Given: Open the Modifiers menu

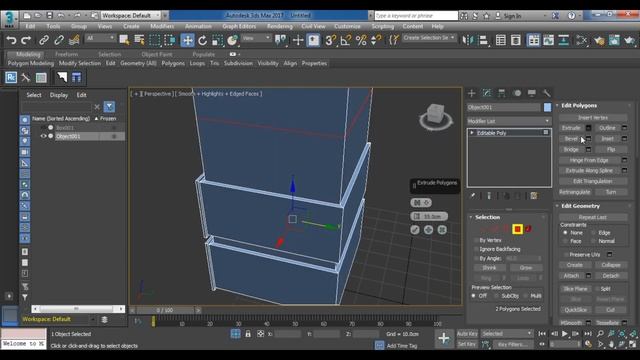Looking at the screenshot, I should click(x=162, y=26).
